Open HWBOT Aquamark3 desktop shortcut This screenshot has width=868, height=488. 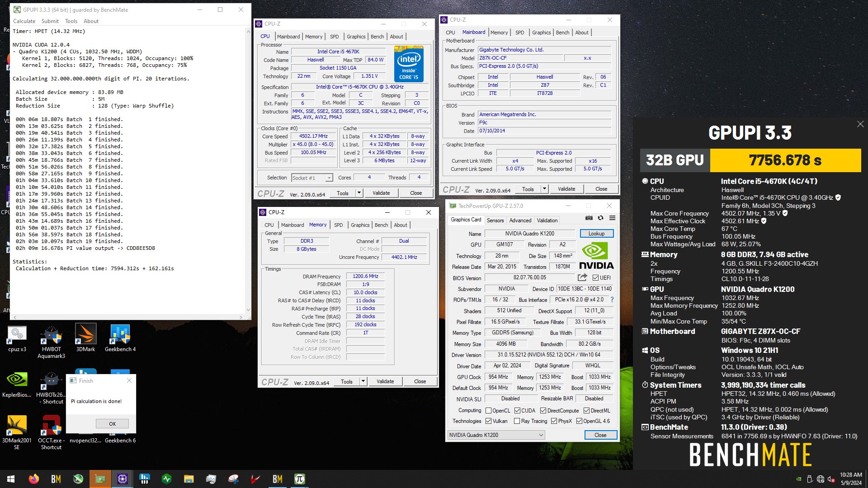click(x=51, y=342)
